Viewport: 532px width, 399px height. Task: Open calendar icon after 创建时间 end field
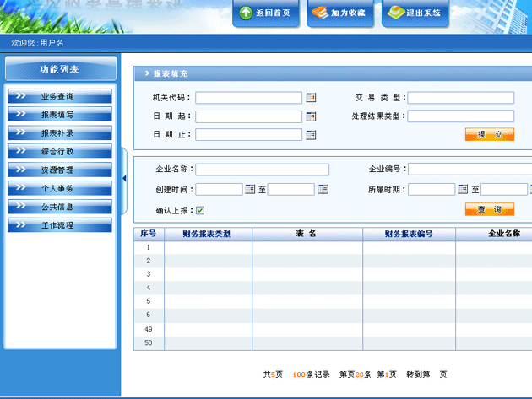click(323, 189)
